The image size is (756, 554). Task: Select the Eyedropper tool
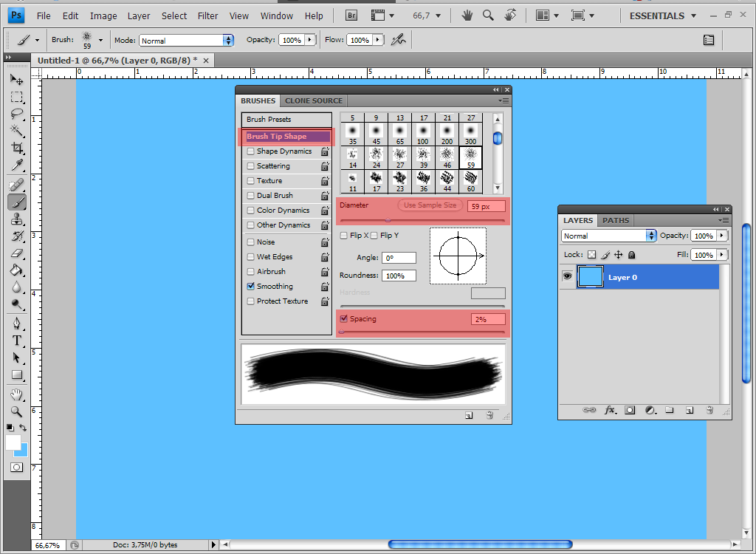click(17, 165)
